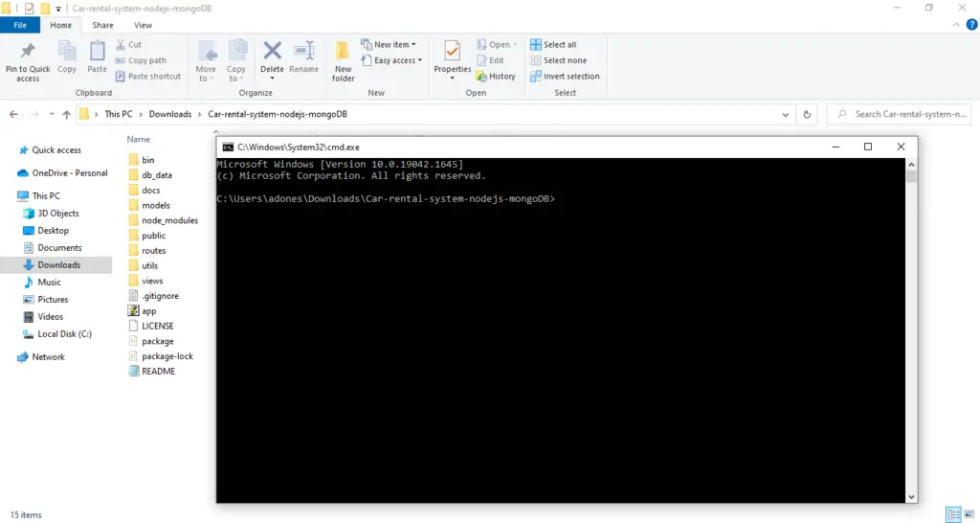
Task: Open recent locations dropdown arrow
Action: point(52,115)
